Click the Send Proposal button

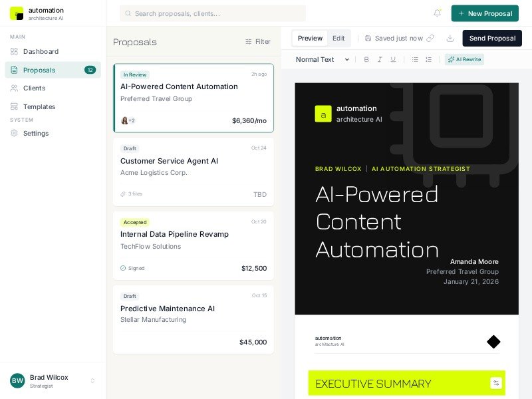492,39
